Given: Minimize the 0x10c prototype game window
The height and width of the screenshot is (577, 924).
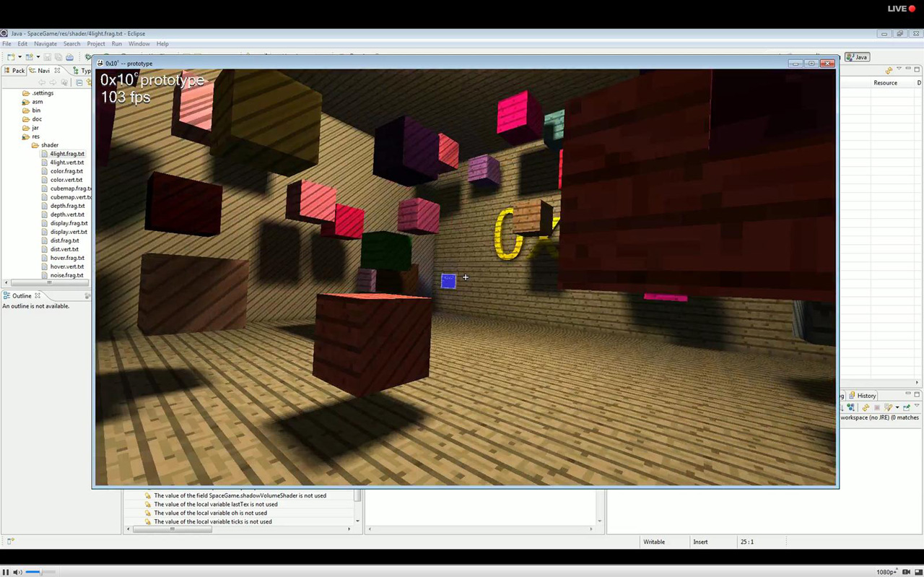Looking at the screenshot, I should point(796,64).
